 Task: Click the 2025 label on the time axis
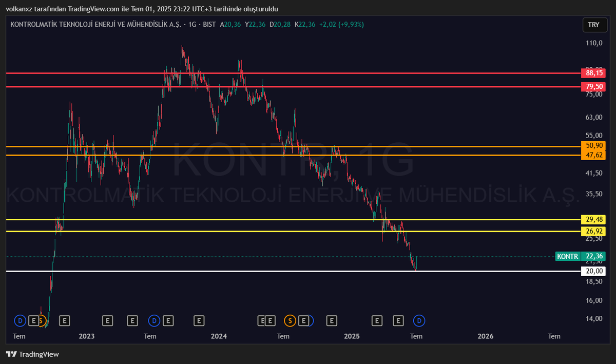pyautogui.click(x=352, y=336)
